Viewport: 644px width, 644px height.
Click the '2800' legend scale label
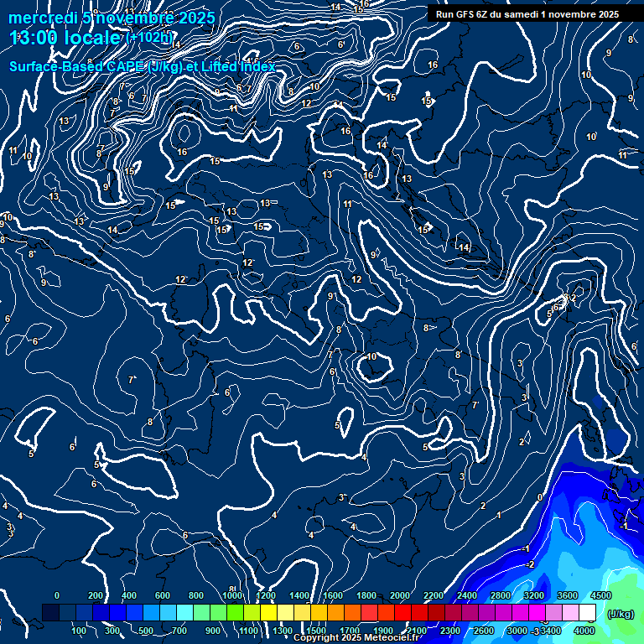coord(501,595)
